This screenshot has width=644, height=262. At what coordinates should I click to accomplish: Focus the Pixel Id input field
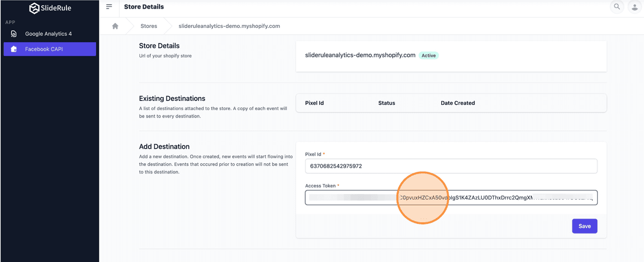451,166
